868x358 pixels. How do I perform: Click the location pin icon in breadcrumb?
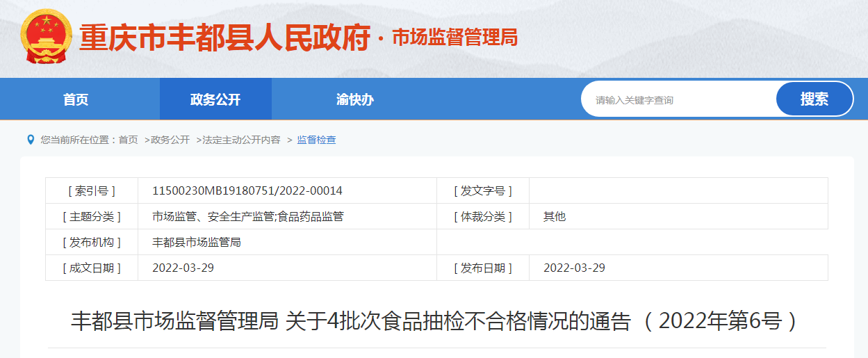pos(31,140)
